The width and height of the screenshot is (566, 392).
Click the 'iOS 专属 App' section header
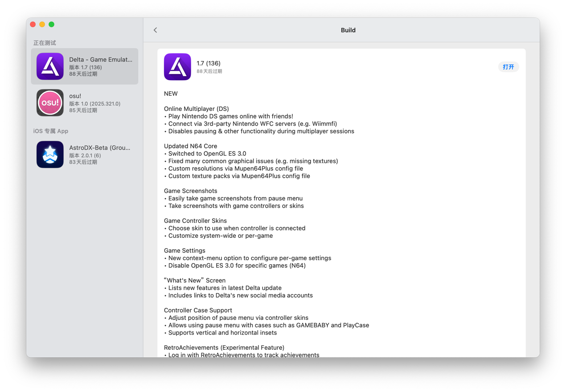point(51,131)
